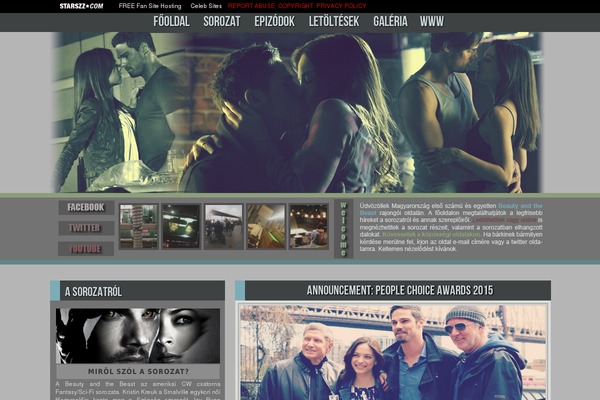
Task: Open the COPYRIGHT link
Action: tap(295, 6)
